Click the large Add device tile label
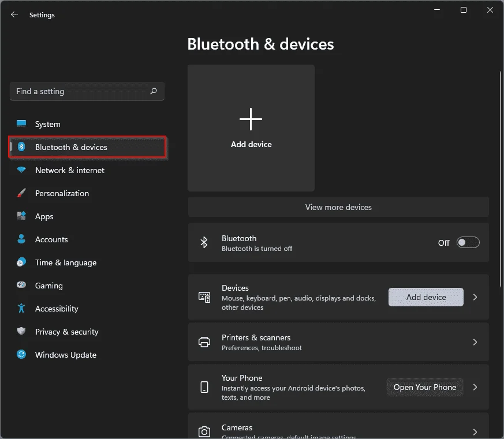Viewport: 504px width, 439px height. [x=251, y=144]
